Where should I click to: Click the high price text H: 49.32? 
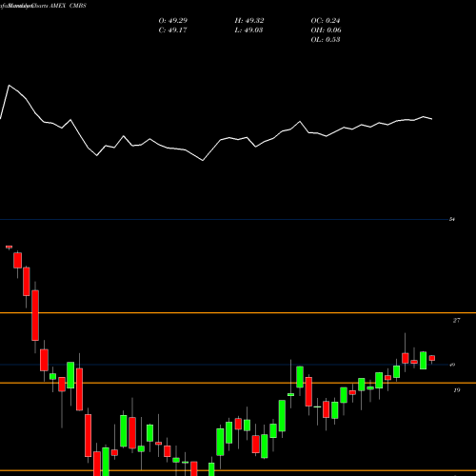[x=249, y=21]
